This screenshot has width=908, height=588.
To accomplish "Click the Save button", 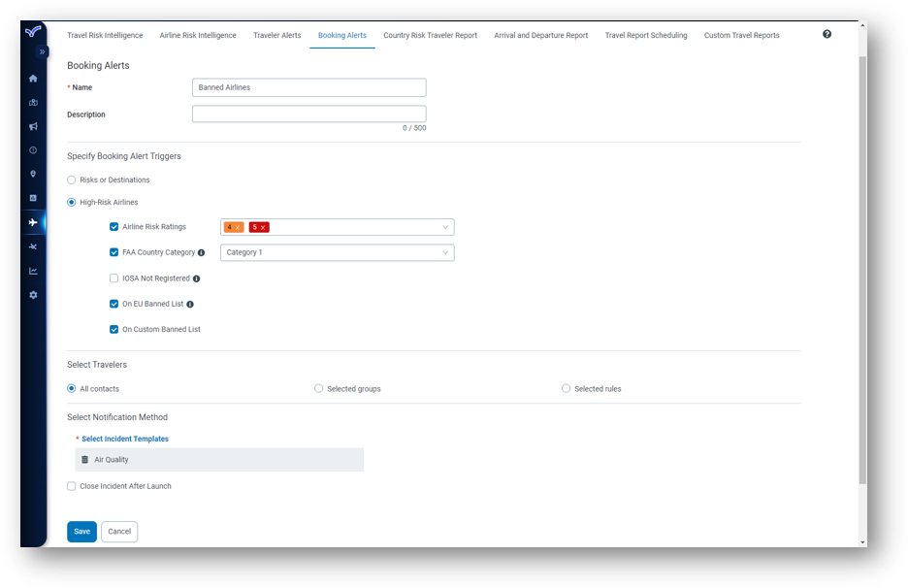I will pos(81,532).
